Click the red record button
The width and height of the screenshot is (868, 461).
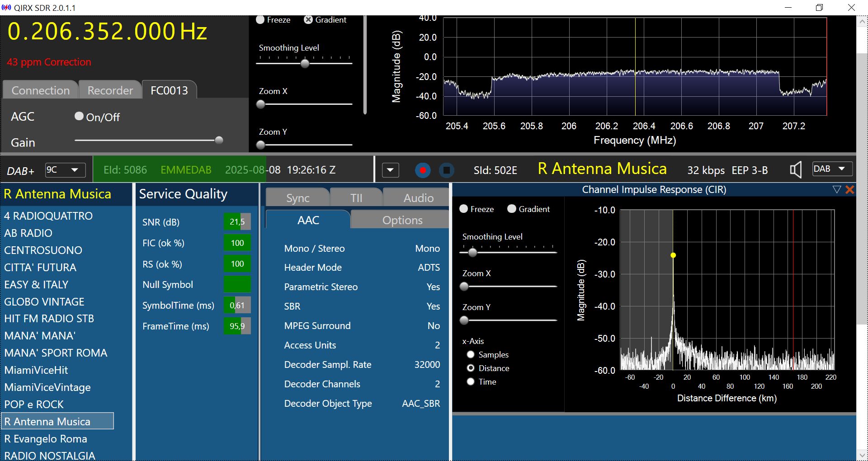pyautogui.click(x=423, y=170)
